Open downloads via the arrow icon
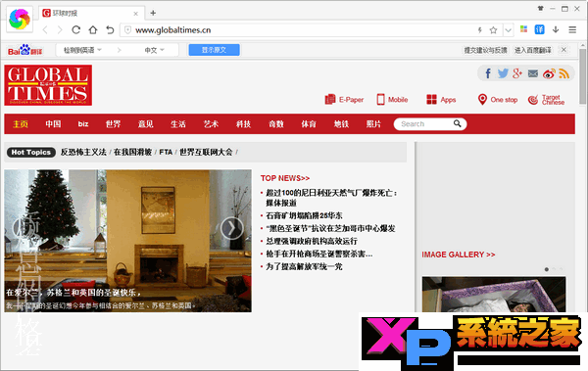Image resolution: width=588 pixels, height=371 pixels. coord(556,29)
